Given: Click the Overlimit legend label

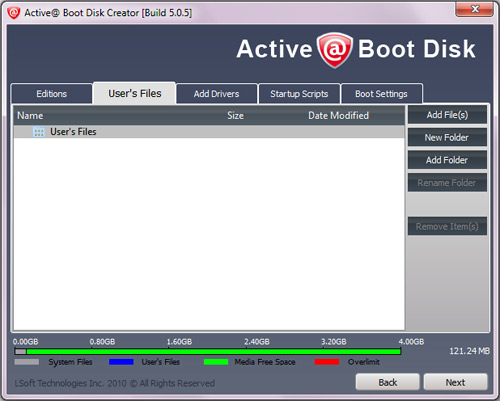Looking at the screenshot, I should click(x=364, y=362).
